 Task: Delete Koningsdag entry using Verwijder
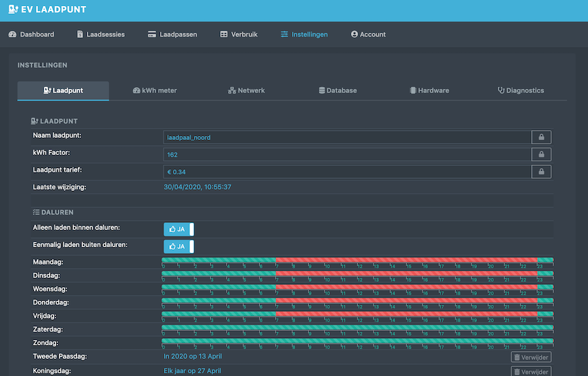[x=531, y=371]
